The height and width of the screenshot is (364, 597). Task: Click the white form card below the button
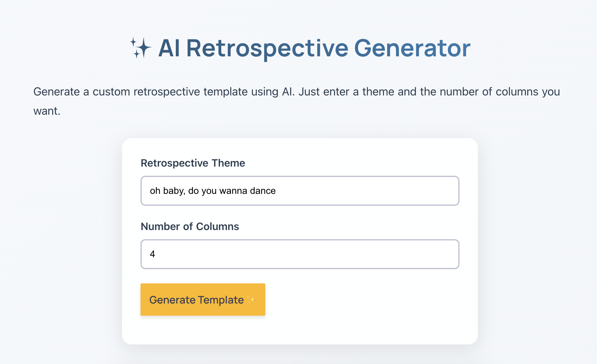[x=300, y=331]
